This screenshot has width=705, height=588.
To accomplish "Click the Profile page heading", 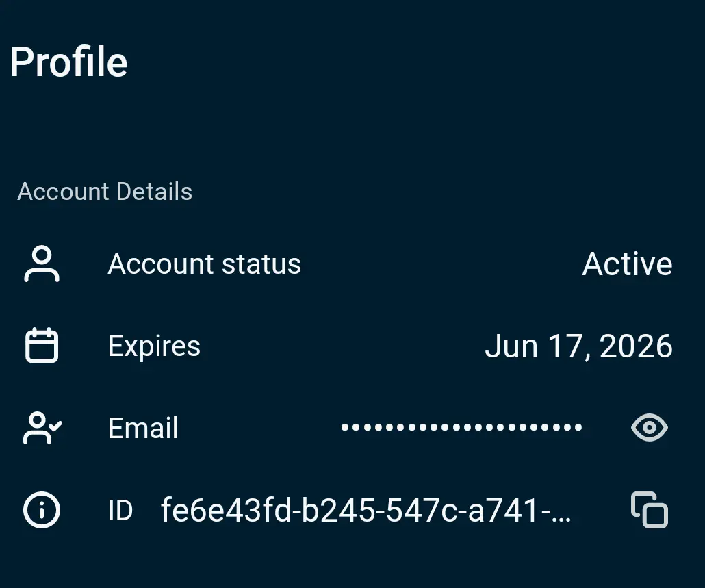I will pos(69,62).
